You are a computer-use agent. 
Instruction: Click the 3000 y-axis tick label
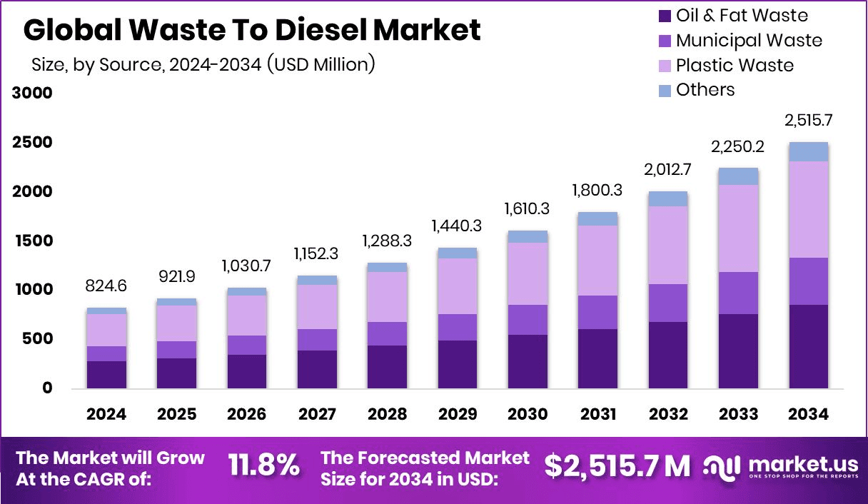click(33, 94)
